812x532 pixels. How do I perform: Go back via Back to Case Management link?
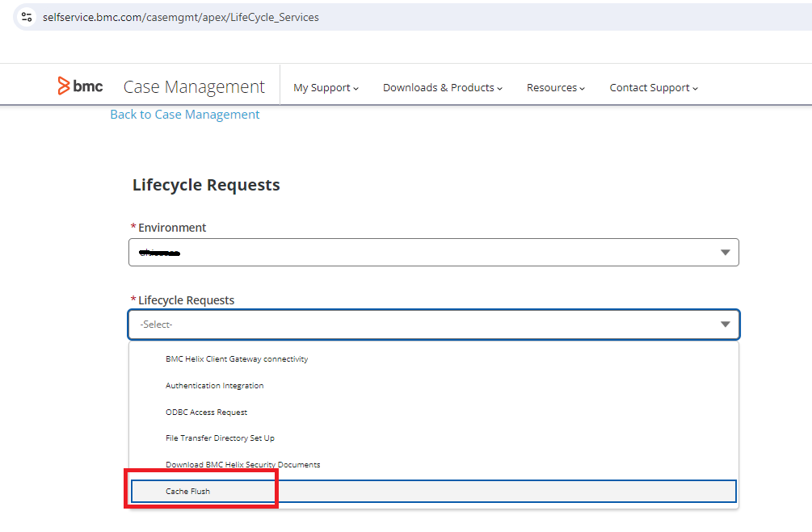click(185, 115)
